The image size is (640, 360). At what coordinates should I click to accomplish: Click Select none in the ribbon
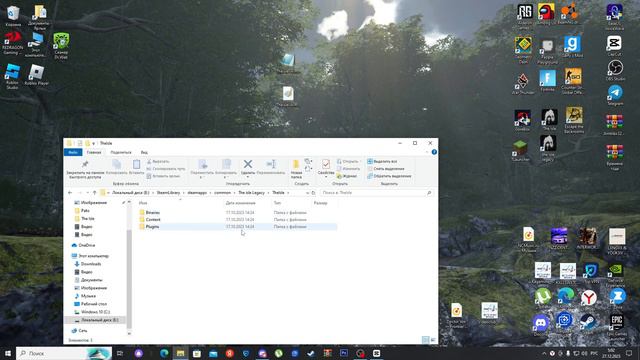click(386, 169)
